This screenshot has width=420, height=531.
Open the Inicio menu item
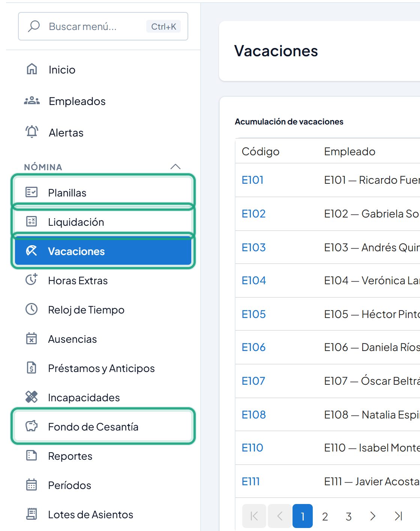(103, 70)
